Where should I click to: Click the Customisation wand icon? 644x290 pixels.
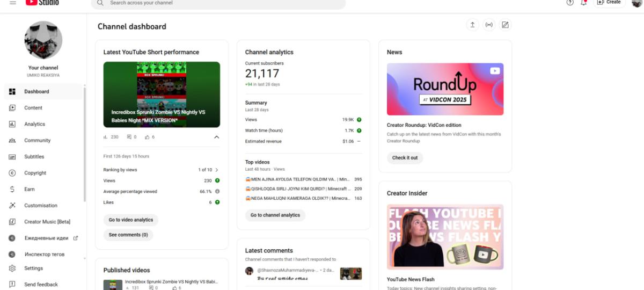point(12,206)
